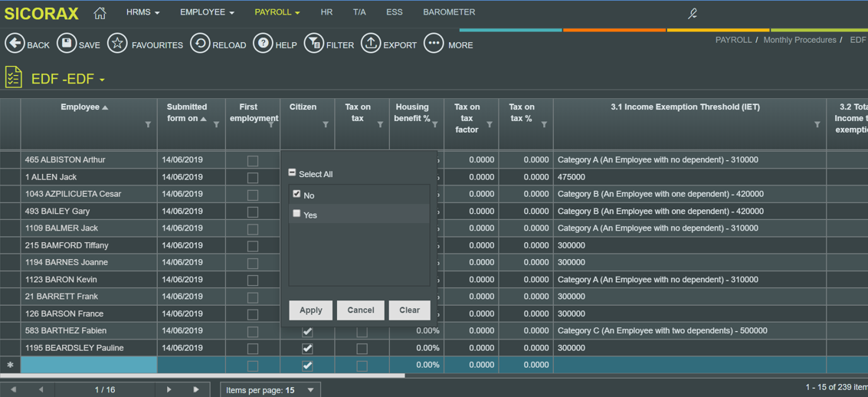Open the Employee column filter
This screenshot has height=397, width=868.
click(148, 125)
